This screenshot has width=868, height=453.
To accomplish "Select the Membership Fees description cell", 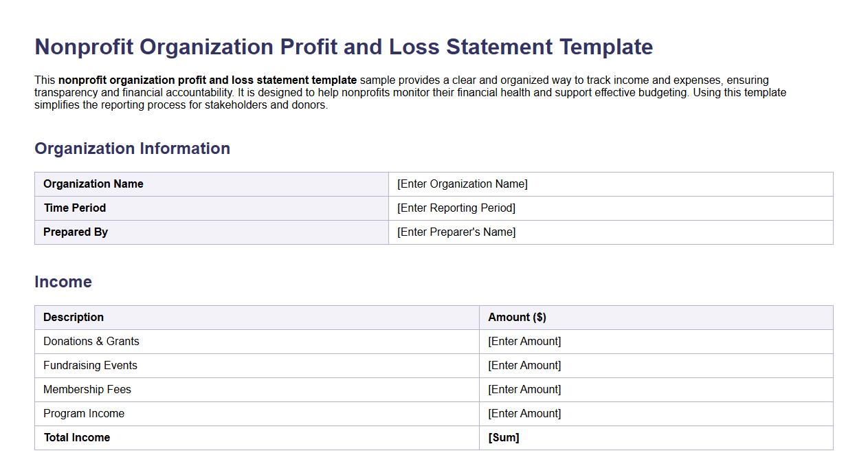I will click(x=87, y=389).
